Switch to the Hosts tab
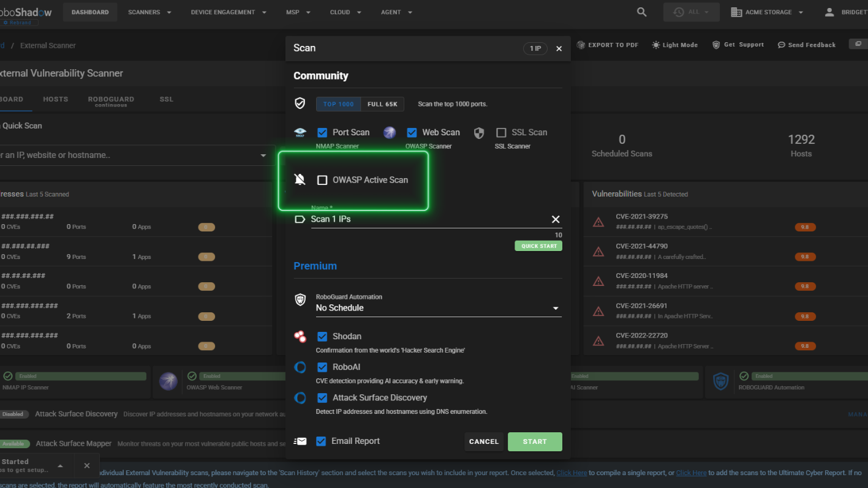 tap(56, 99)
